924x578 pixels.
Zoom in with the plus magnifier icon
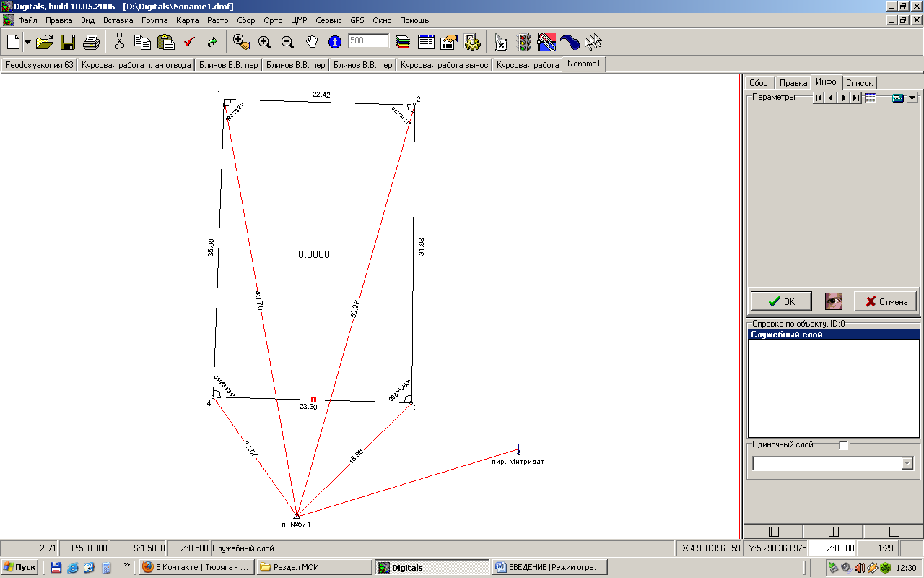coord(264,42)
